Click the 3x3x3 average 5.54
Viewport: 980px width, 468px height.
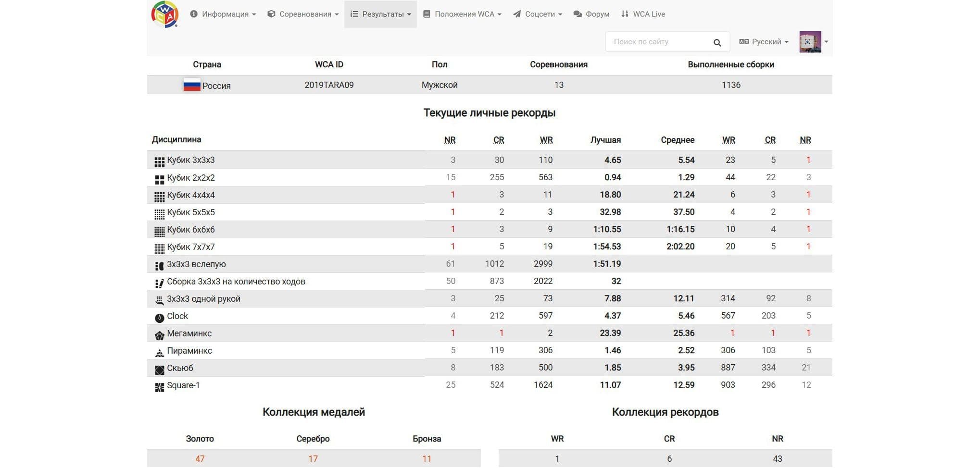coord(686,160)
